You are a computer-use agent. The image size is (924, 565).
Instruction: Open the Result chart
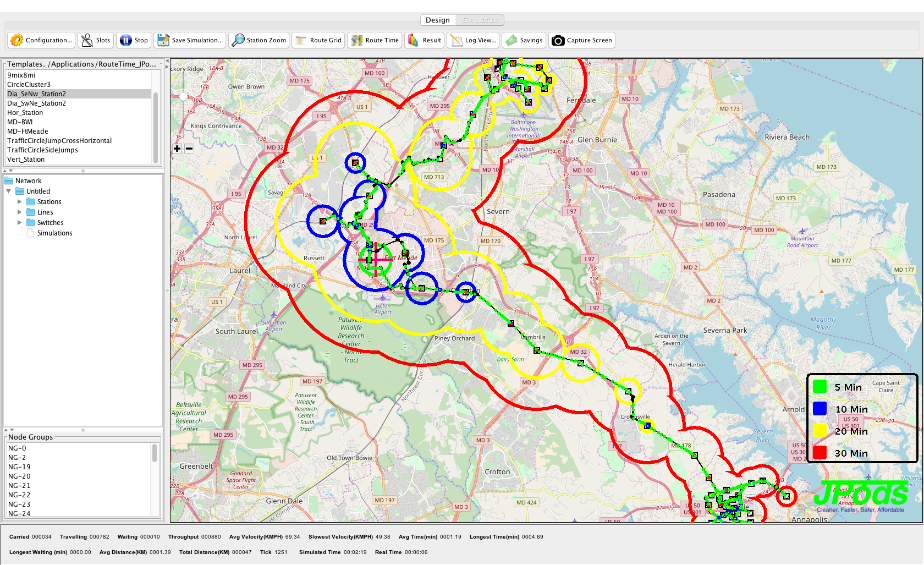click(x=424, y=40)
